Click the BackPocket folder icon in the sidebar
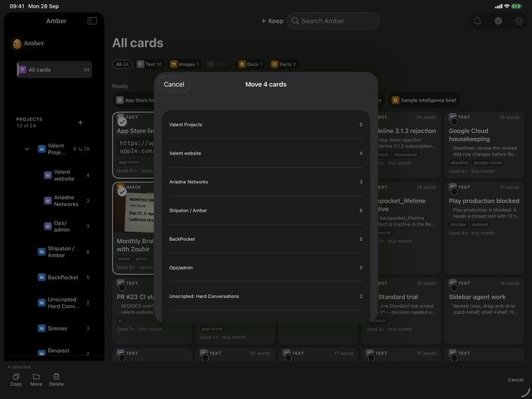The height and width of the screenshot is (399, 532). click(x=41, y=277)
